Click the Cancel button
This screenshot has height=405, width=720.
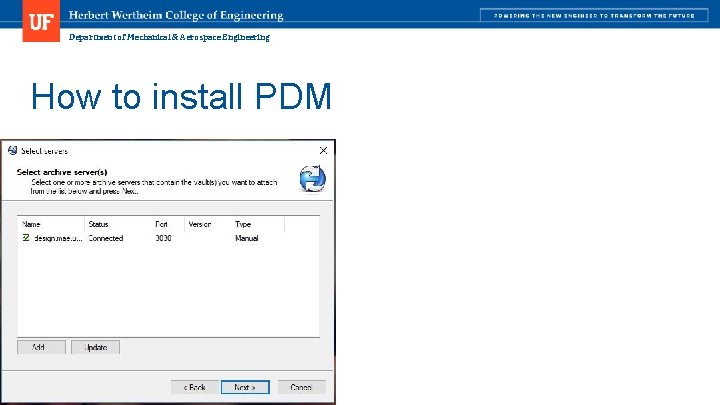coord(302,387)
